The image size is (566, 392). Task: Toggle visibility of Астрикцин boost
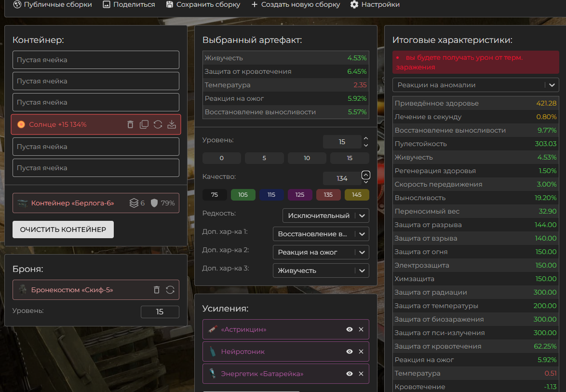tap(350, 329)
